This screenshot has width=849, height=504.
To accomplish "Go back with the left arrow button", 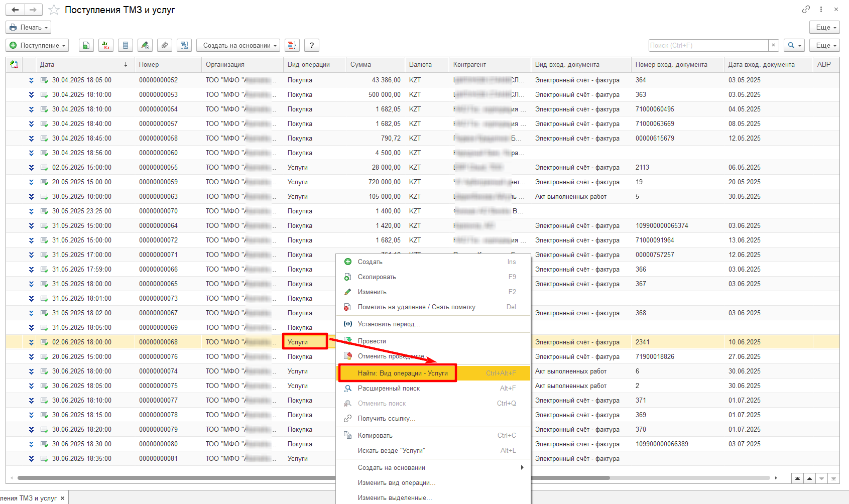I will click(x=16, y=10).
